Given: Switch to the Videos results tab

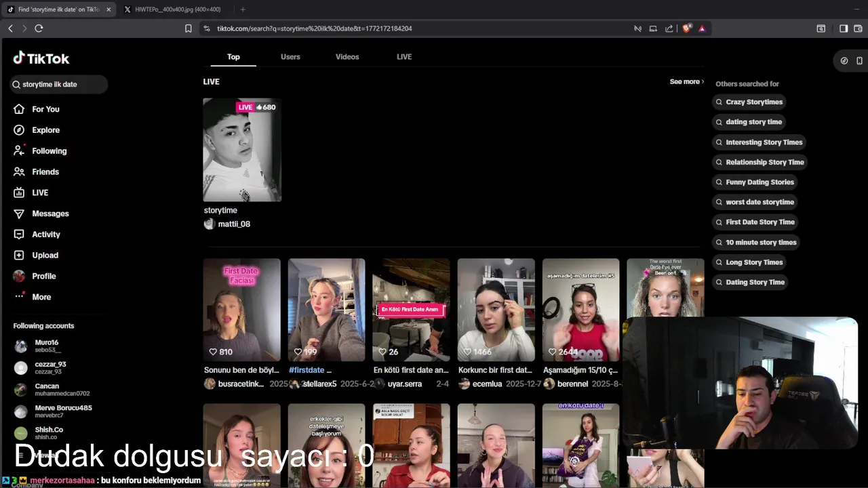Looking at the screenshot, I should click(x=347, y=57).
